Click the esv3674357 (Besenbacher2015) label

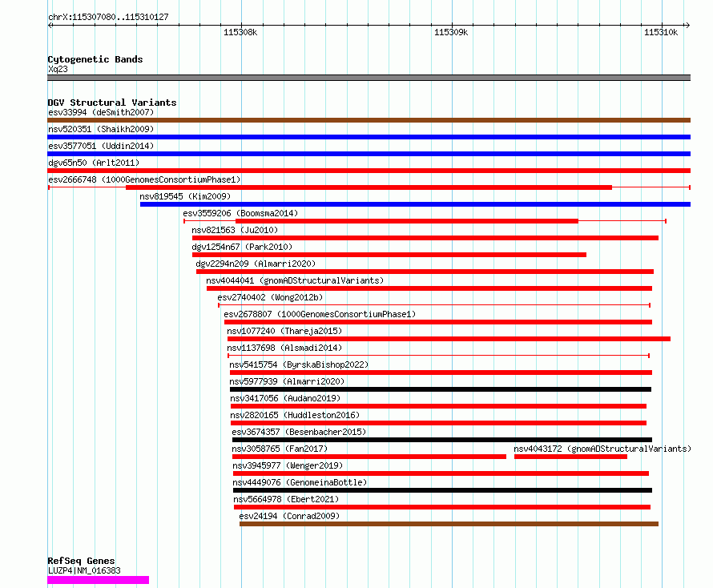click(299, 432)
